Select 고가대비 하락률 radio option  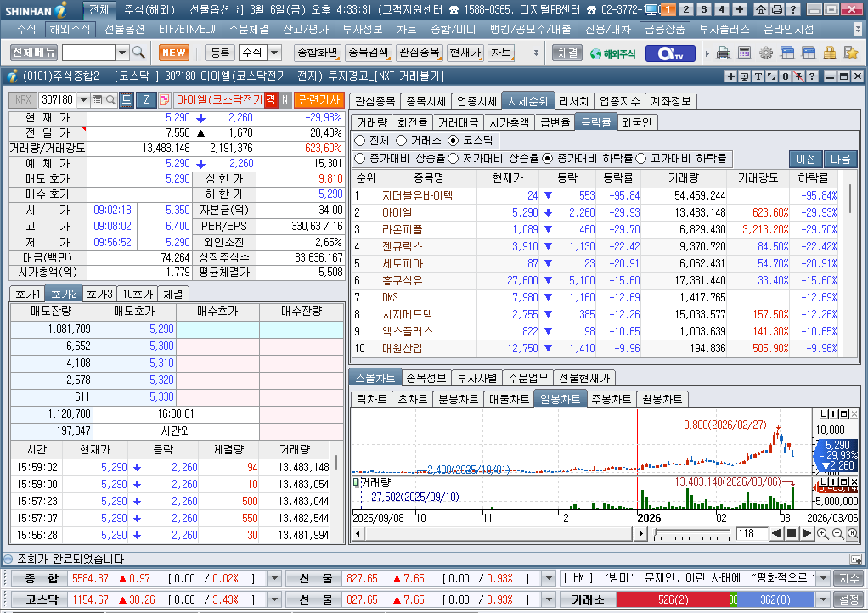click(641, 159)
